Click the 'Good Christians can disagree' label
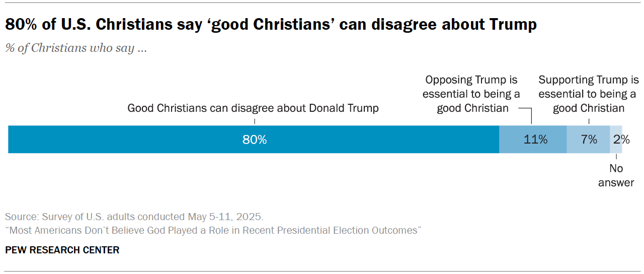Viewport: 644px width, 274px height. 253,108
